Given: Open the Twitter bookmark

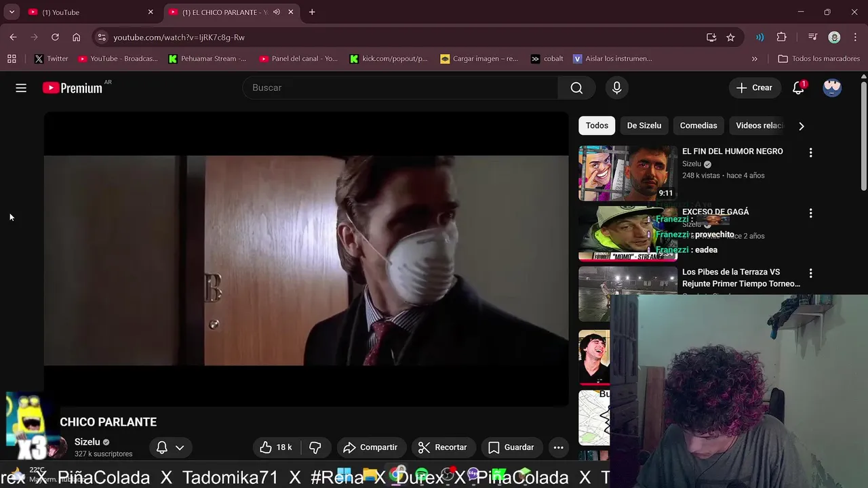Looking at the screenshot, I should tap(52, 59).
